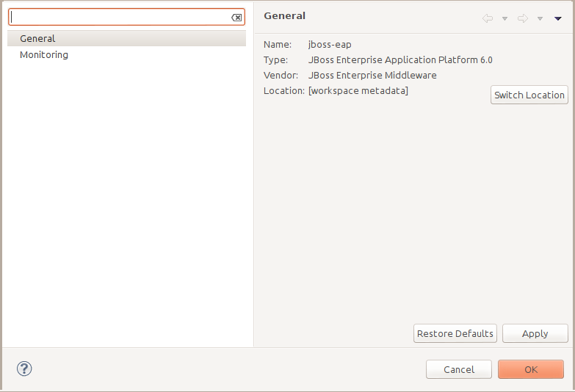The height and width of the screenshot is (392, 575).
Task: Select the Monitoring page in the tree
Action: 44,54
